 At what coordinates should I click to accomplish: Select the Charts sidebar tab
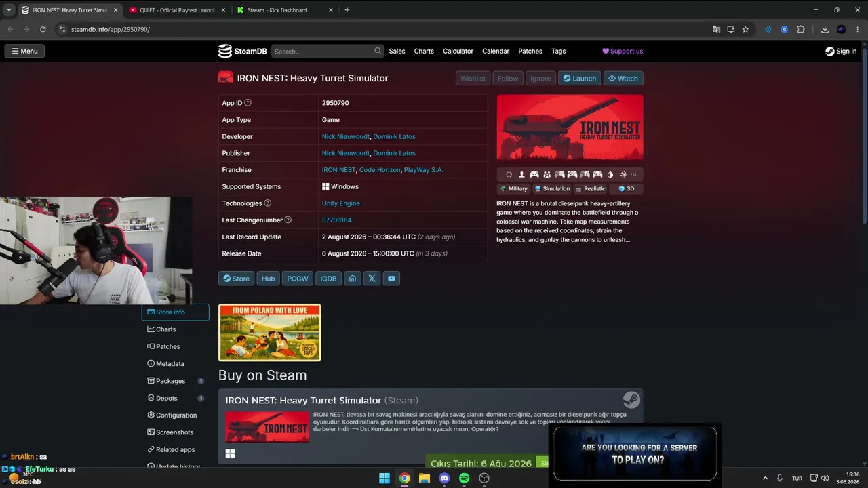(175, 329)
